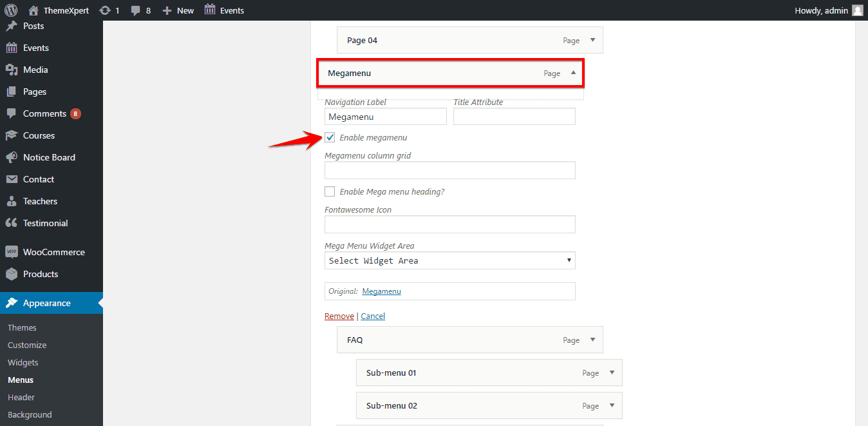
Task: Click the Testimonial quote icon
Action: (12, 223)
